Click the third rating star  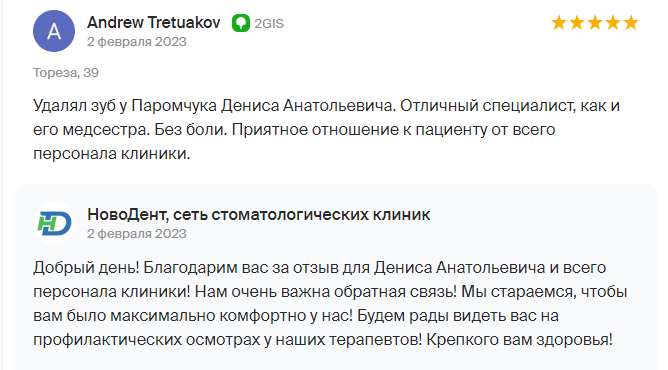pyautogui.click(x=595, y=23)
